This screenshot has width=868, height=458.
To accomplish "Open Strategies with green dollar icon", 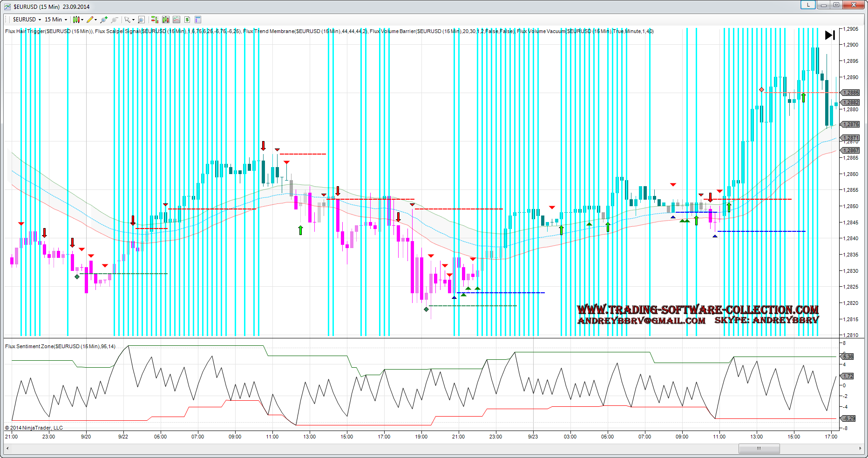I will [x=187, y=20].
